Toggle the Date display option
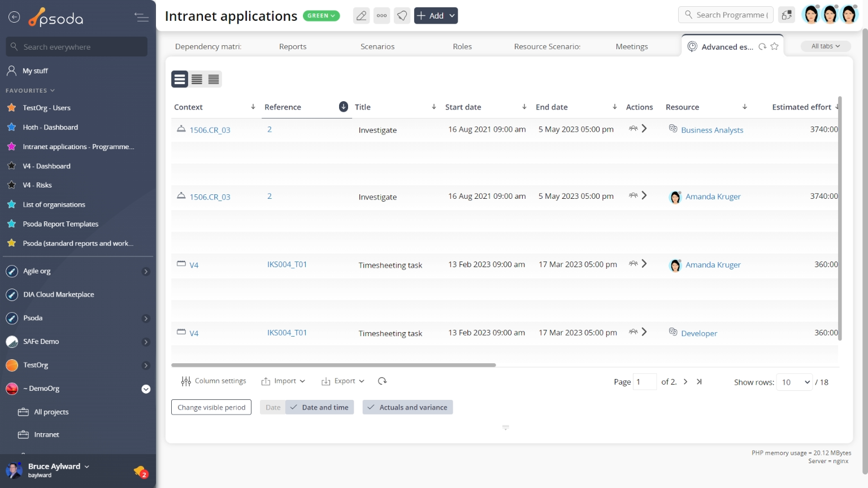 (273, 407)
